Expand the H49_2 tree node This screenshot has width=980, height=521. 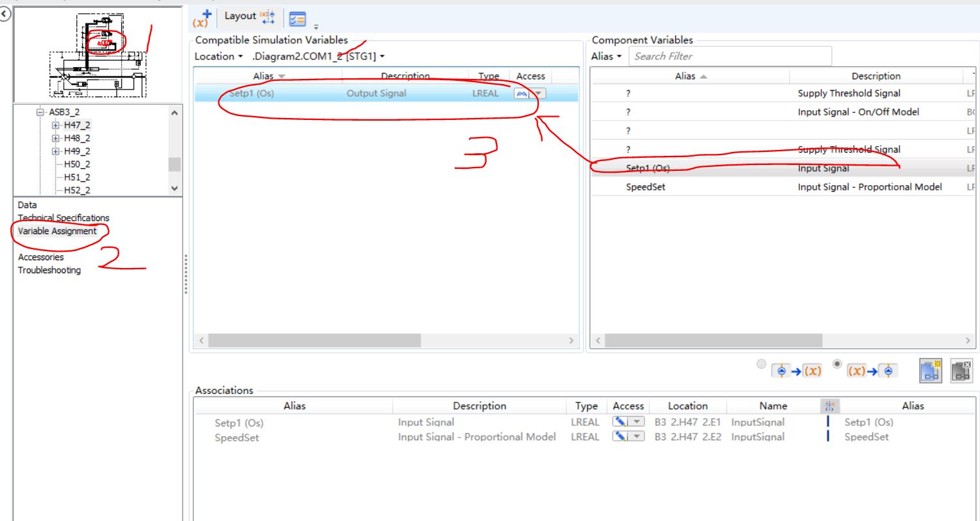coord(55,151)
